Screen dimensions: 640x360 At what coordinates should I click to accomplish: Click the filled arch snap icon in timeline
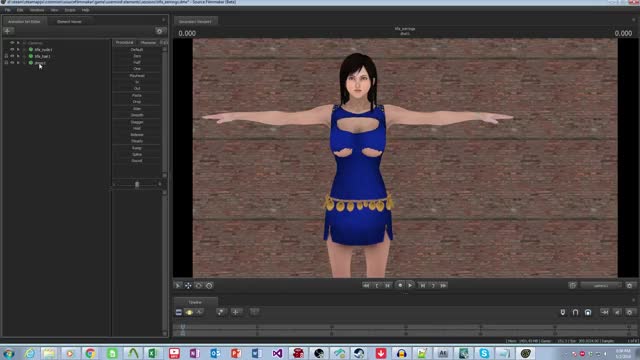[x=588, y=312]
